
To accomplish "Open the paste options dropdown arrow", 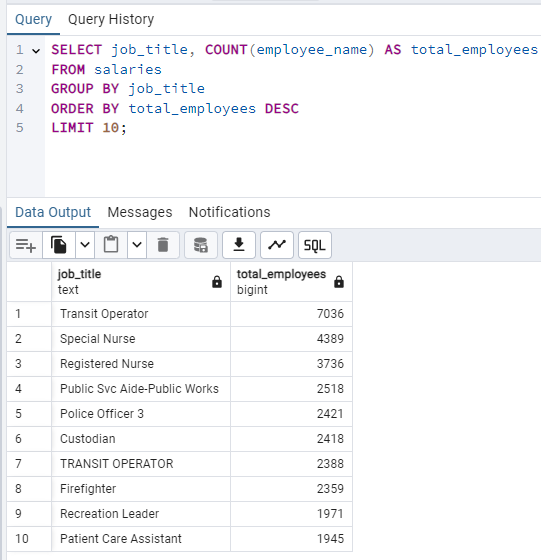I will [x=137, y=245].
